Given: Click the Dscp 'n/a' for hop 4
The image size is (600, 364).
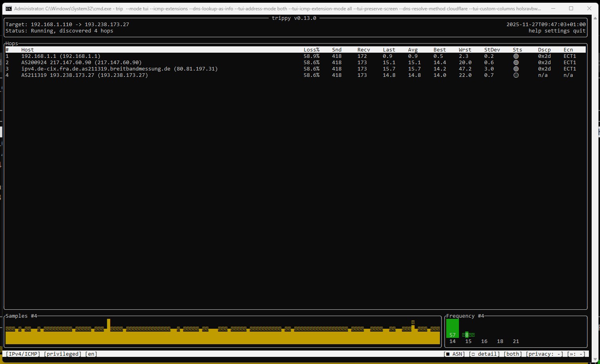Looking at the screenshot, I should (x=543, y=75).
